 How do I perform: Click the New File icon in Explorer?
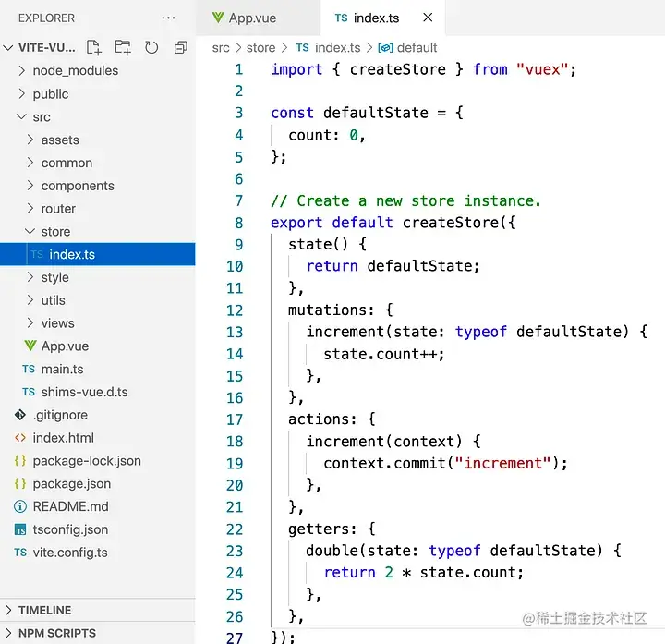click(93, 47)
